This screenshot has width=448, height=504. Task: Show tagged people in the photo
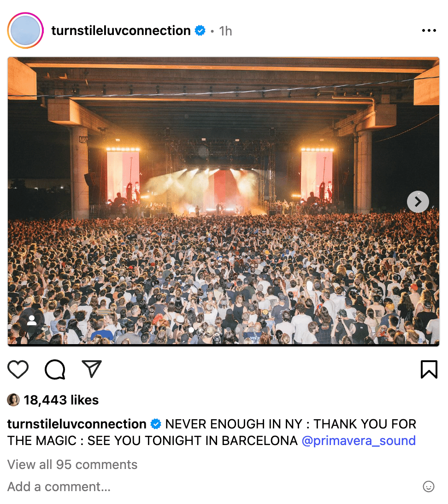[31, 320]
